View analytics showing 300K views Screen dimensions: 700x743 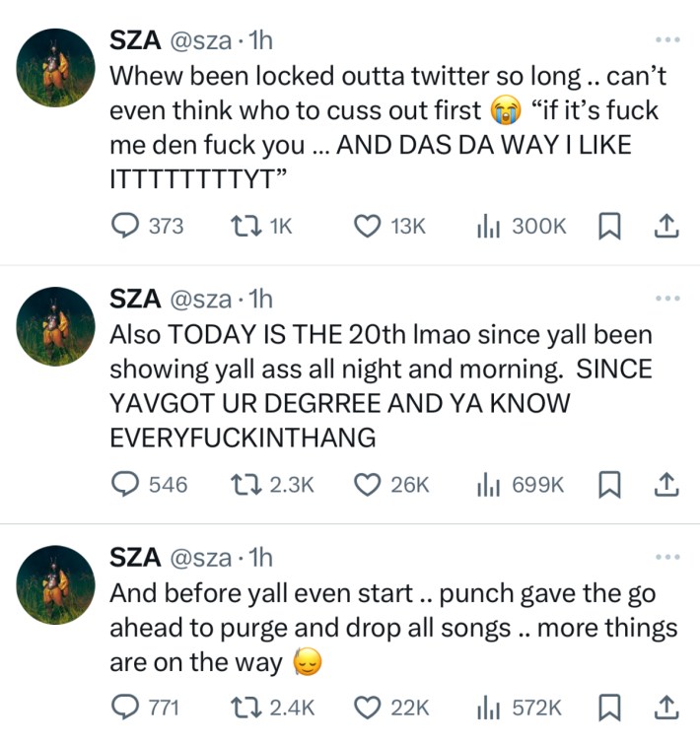click(486, 226)
